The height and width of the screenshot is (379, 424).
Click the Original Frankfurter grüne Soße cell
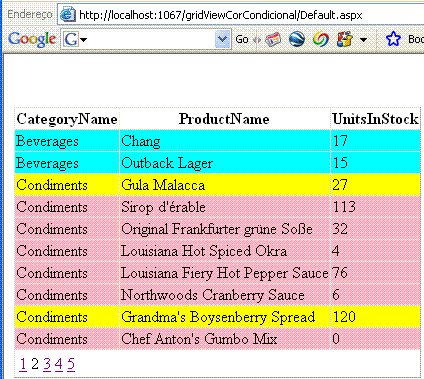coord(225,229)
